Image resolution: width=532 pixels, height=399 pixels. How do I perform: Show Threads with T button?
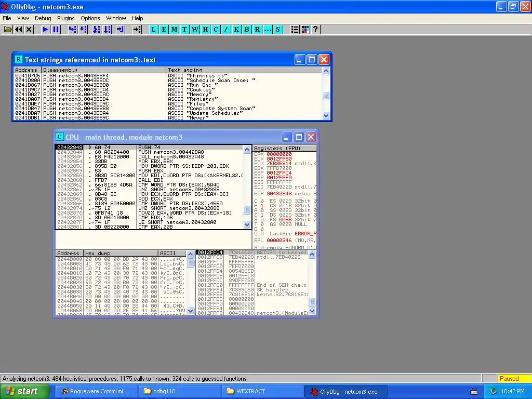coord(184,30)
